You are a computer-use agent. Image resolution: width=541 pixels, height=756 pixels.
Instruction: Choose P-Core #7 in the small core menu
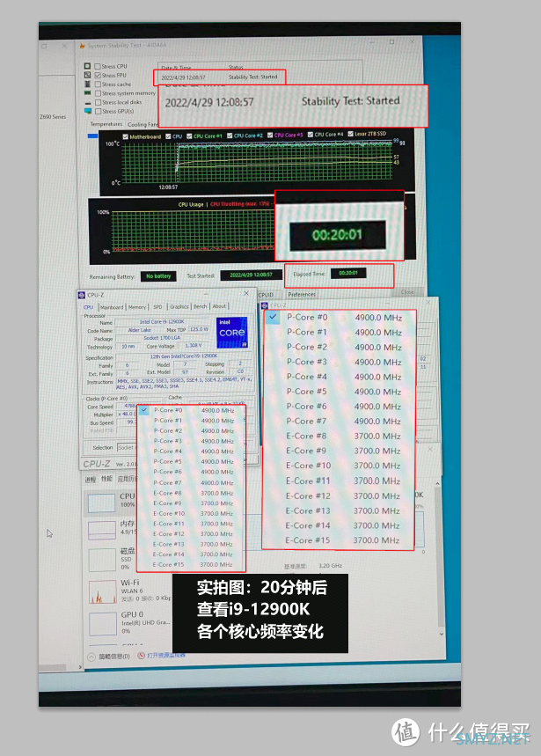tap(193, 482)
